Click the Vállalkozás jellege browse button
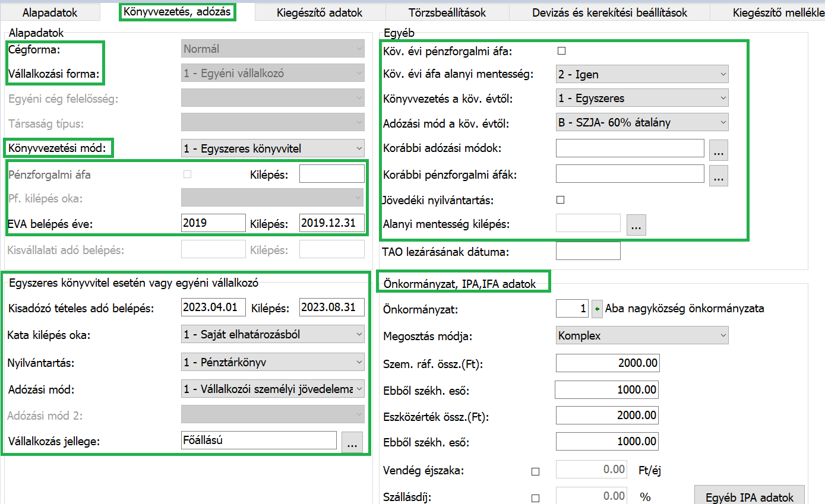Screen dimensions: 825x504 [x=352, y=442]
